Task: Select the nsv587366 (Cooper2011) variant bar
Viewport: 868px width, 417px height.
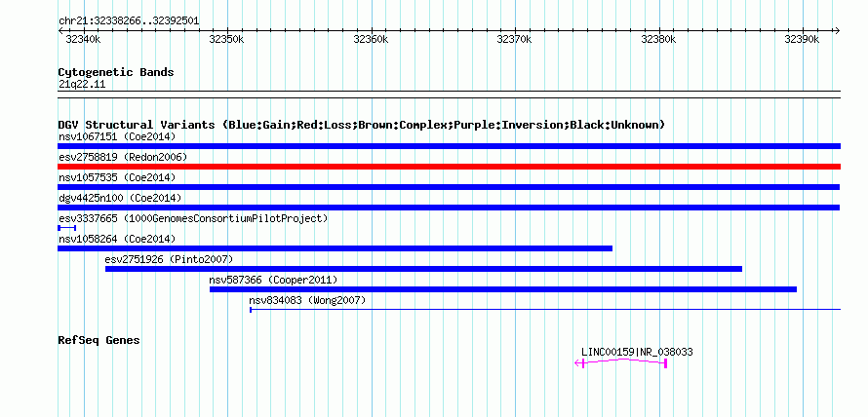Action: [x=503, y=289]
